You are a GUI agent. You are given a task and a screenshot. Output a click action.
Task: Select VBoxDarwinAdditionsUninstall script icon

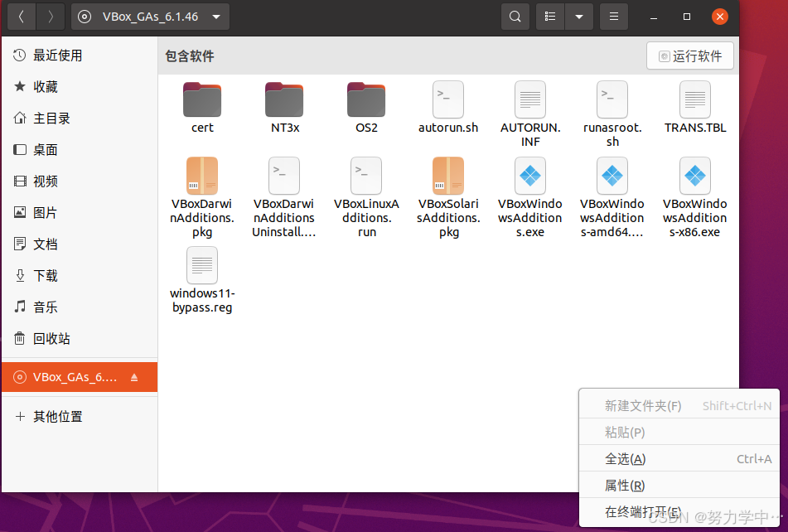[284, 176]
